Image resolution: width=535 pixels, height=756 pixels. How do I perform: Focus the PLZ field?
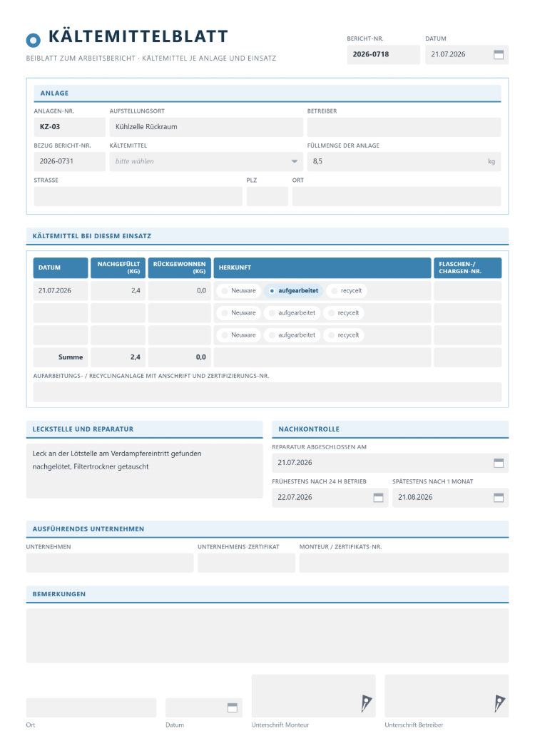[x=267, y=196]
